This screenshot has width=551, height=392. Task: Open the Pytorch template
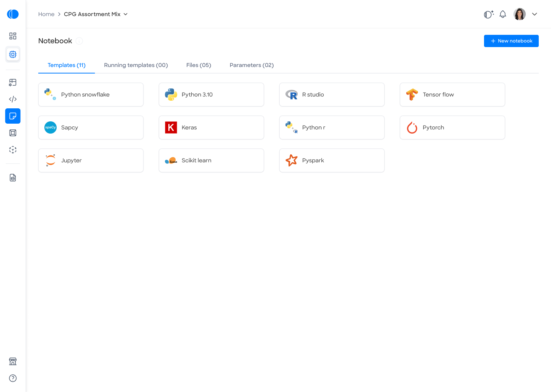click(453, 127)
